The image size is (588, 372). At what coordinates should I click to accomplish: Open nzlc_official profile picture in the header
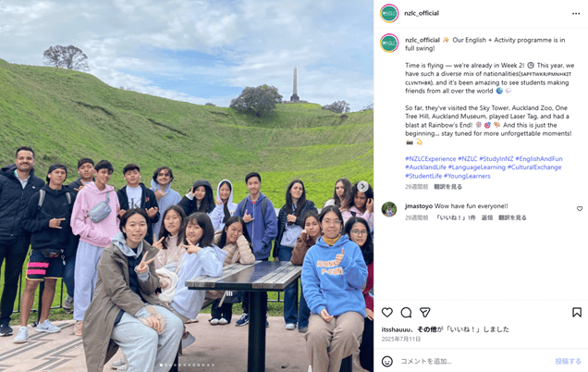(389, 14)
